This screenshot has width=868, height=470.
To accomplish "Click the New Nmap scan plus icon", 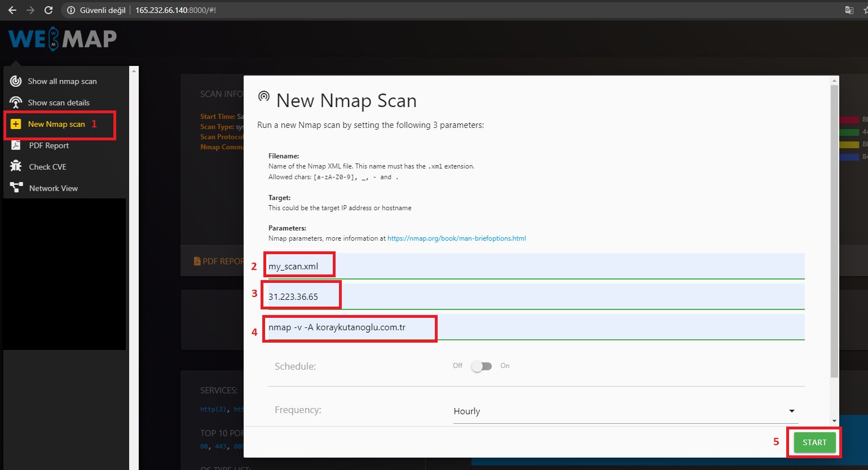I will tap(15, 124).
